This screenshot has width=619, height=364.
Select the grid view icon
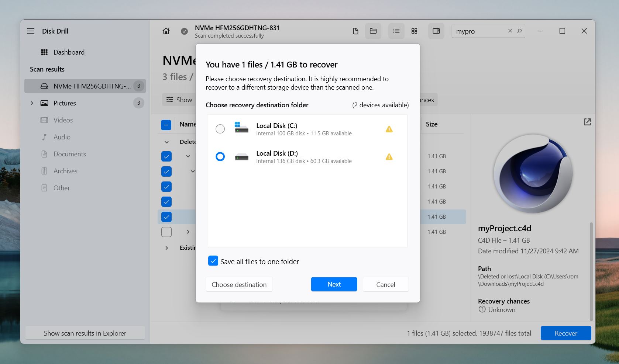414,31
